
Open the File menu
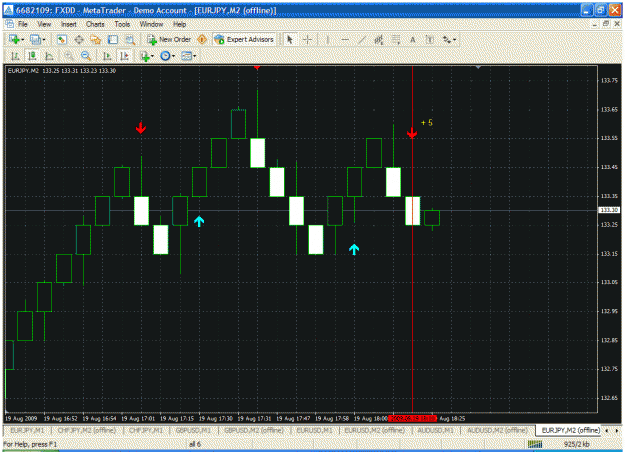pyautogui.click(x=23, y=24)
